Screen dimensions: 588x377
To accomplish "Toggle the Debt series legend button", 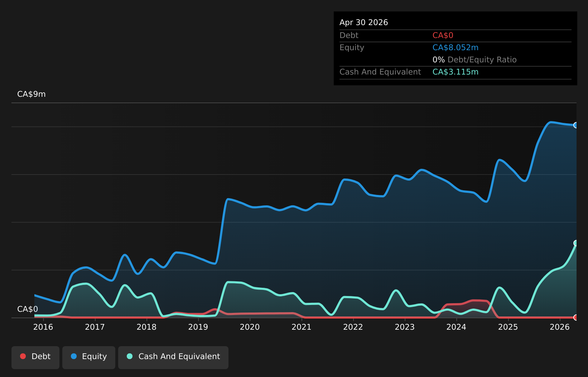I will (35, 357).
